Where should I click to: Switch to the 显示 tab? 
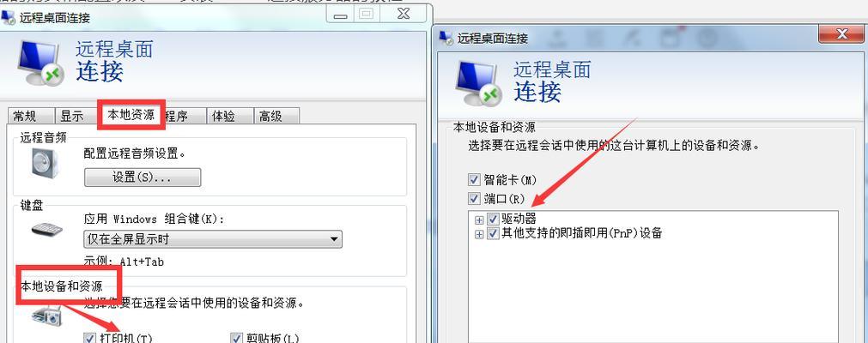tap(72, 116)
